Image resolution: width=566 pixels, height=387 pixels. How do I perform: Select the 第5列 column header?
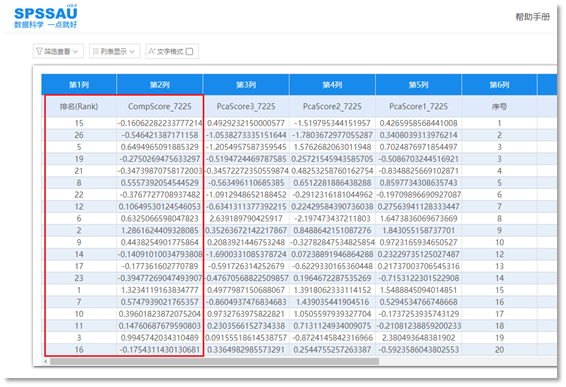(x=418, y=85)
